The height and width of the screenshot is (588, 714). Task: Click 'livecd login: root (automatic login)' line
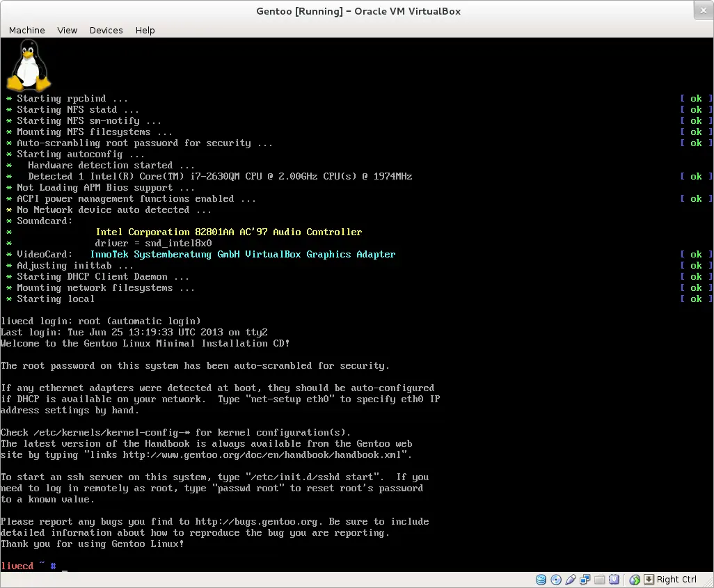click(101, 321)
